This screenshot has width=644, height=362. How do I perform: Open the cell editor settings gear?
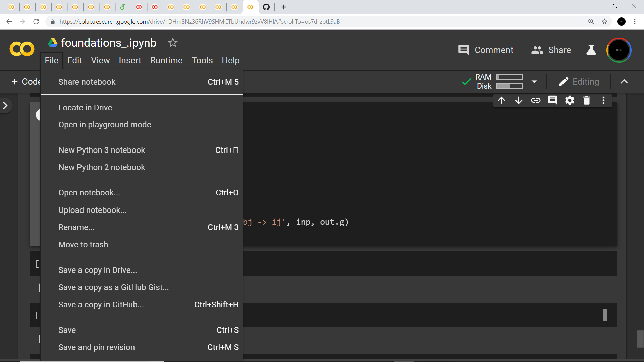coord(570,100)
